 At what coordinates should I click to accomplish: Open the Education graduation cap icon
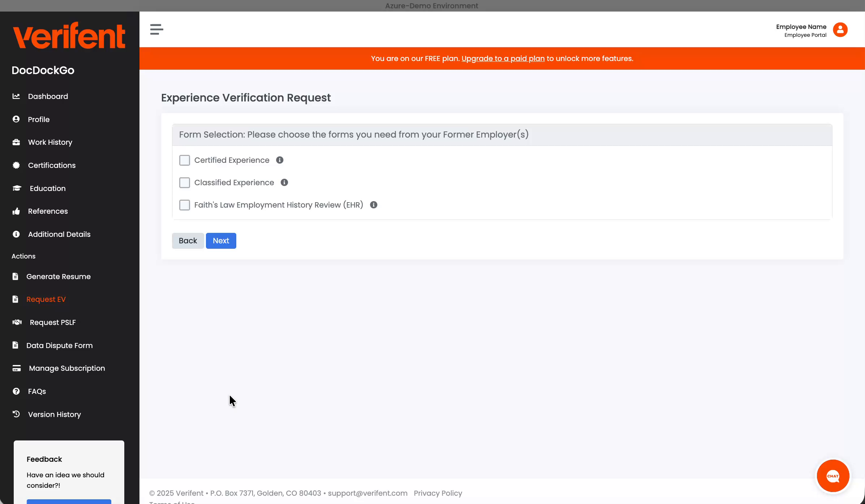17,188
